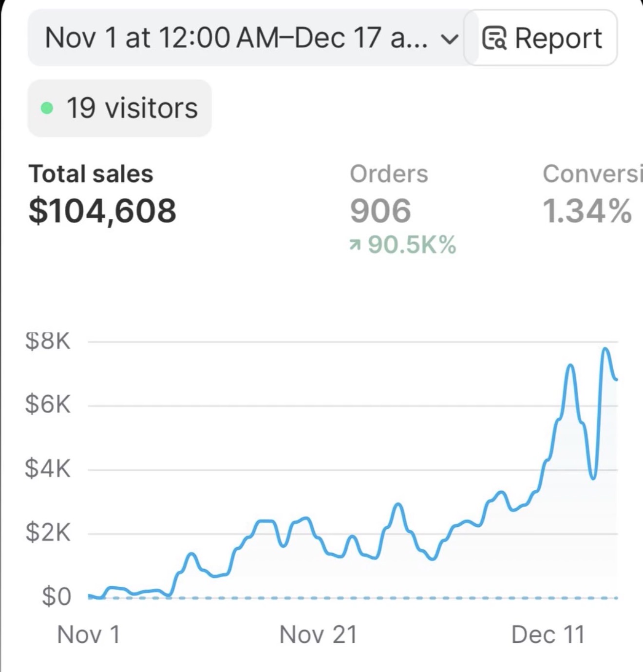Click the $104,608 total sales value
This screenshot has height=672, width=643.
point(102,211)
